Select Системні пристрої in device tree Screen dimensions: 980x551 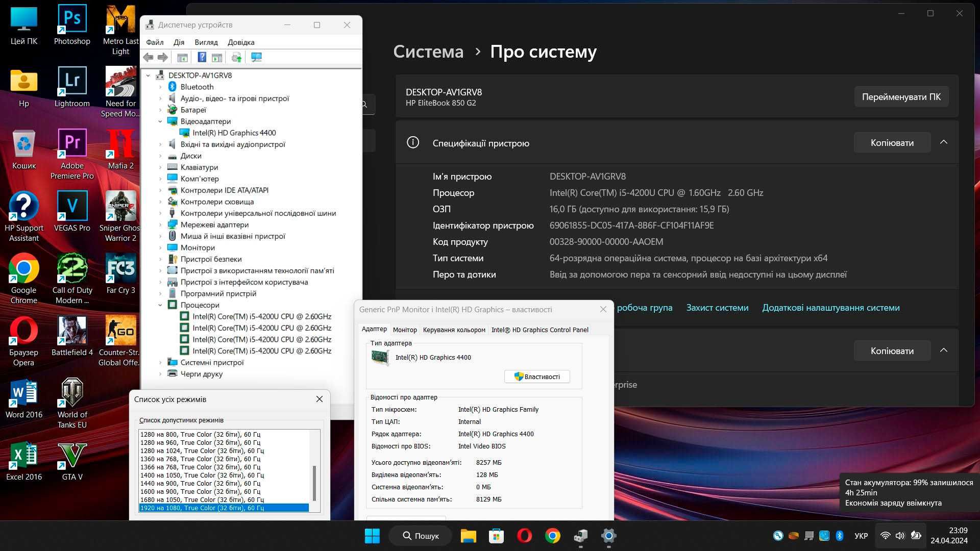point(212,362)
